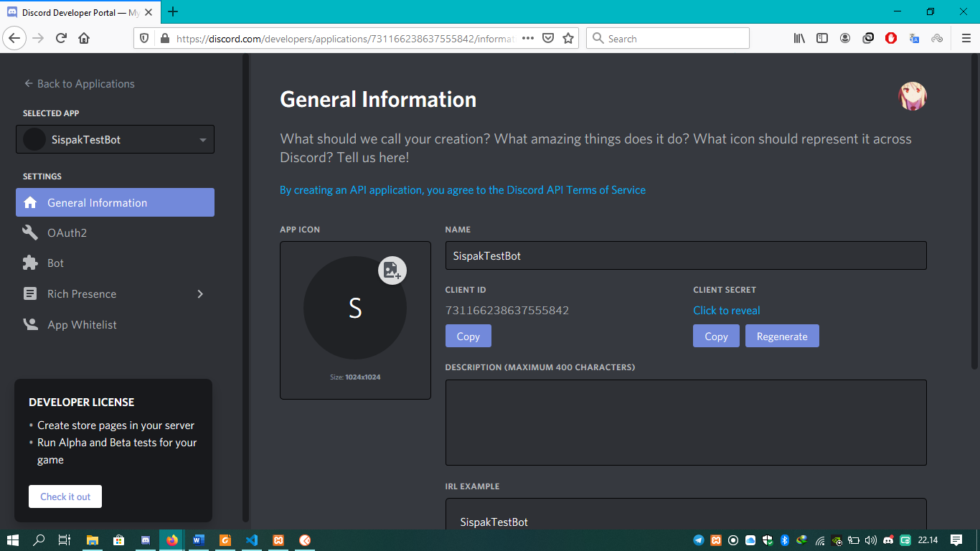Toggle the Firefox sidebar icon
The height and width of the screenshot is (551, 980).
(x=822, y=39)
